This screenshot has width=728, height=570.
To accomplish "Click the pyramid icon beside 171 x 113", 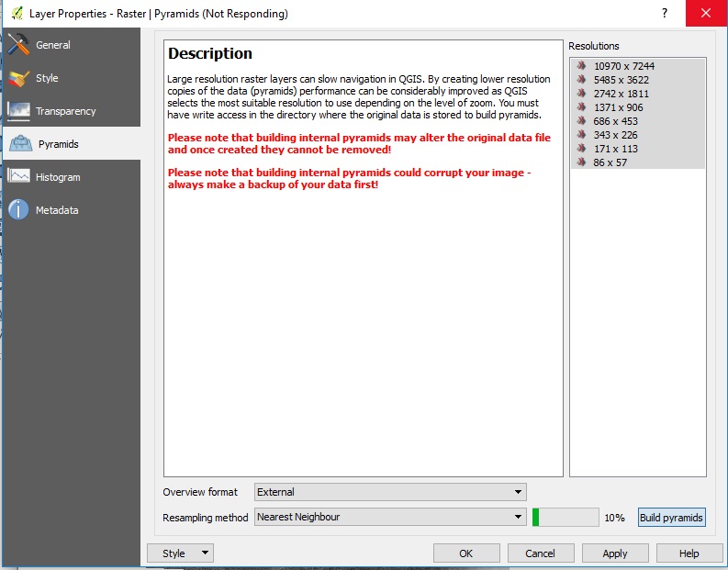I will click(581, 149).
